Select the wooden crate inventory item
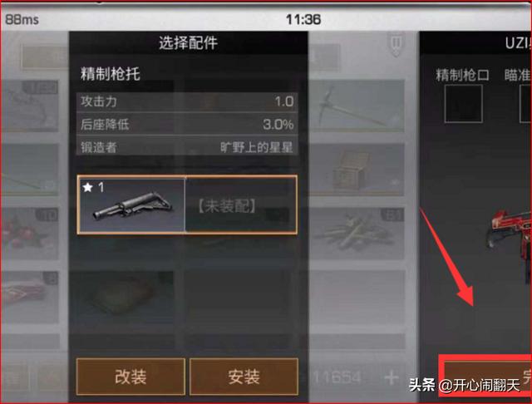 [x=357, y=170]
